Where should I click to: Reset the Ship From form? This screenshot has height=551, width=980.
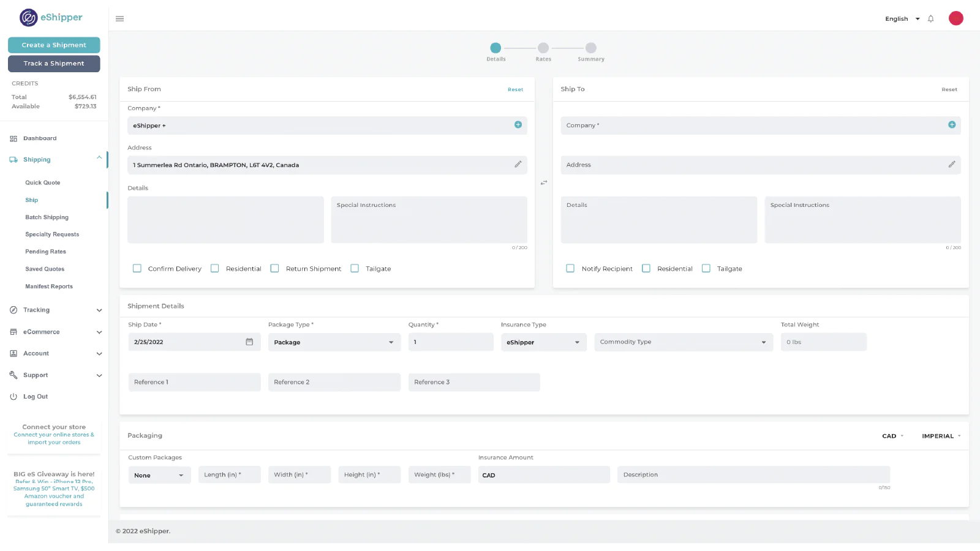[515, 89]
